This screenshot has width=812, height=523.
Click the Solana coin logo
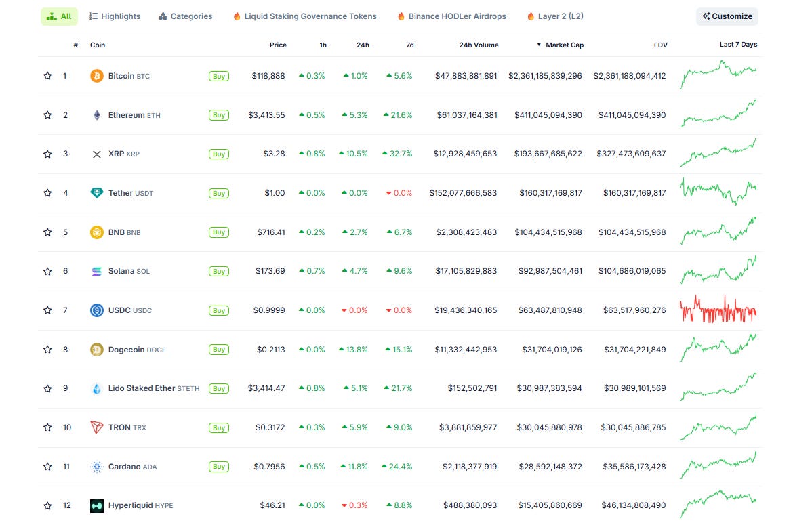[97, 272]
